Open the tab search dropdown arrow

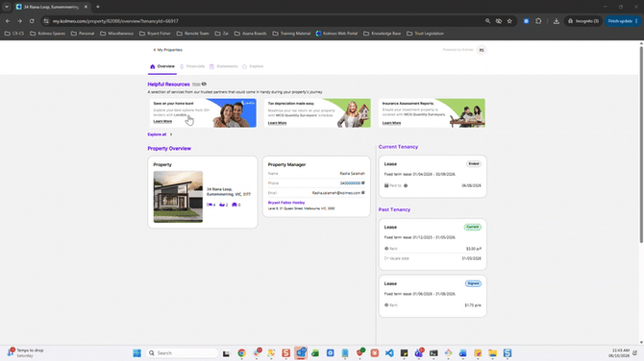[7, 7]
